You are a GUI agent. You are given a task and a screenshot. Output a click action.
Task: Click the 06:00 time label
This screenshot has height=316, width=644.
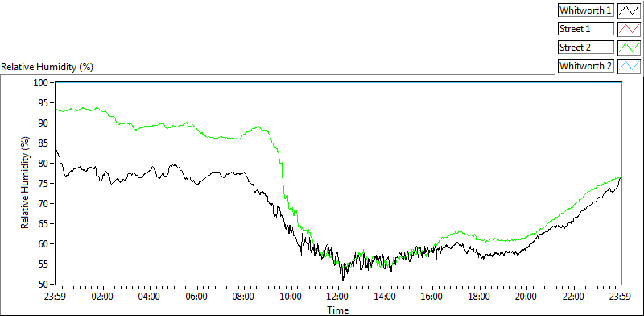pyautogui.click(x=197, y=296)
